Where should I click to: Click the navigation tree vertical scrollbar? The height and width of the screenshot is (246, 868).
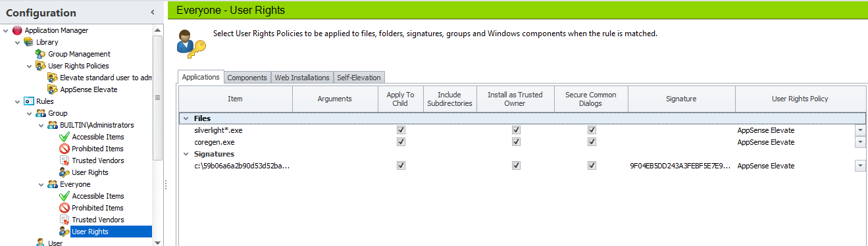click(157, 97)
